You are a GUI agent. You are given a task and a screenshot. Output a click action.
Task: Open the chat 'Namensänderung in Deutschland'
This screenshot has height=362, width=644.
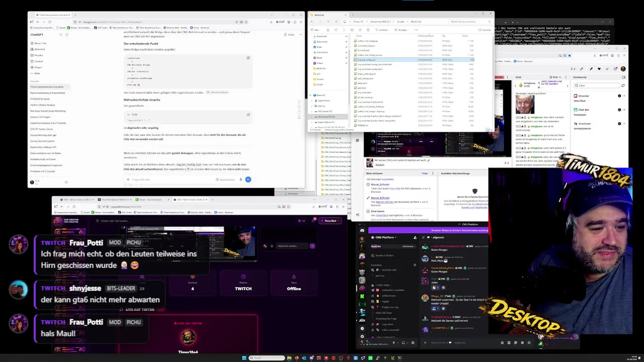click(48, 93)
